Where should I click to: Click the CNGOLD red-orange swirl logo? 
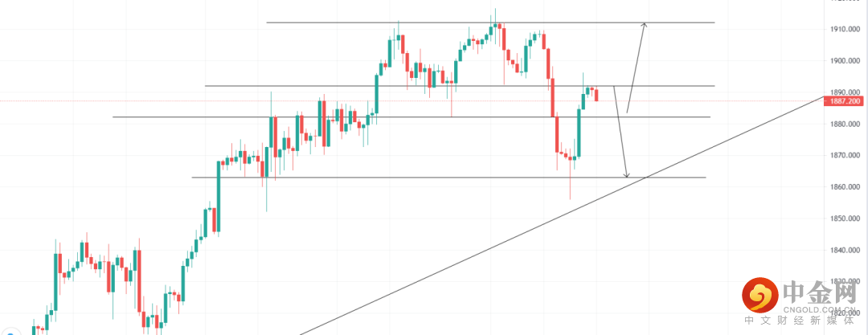(x=759, y=295)
